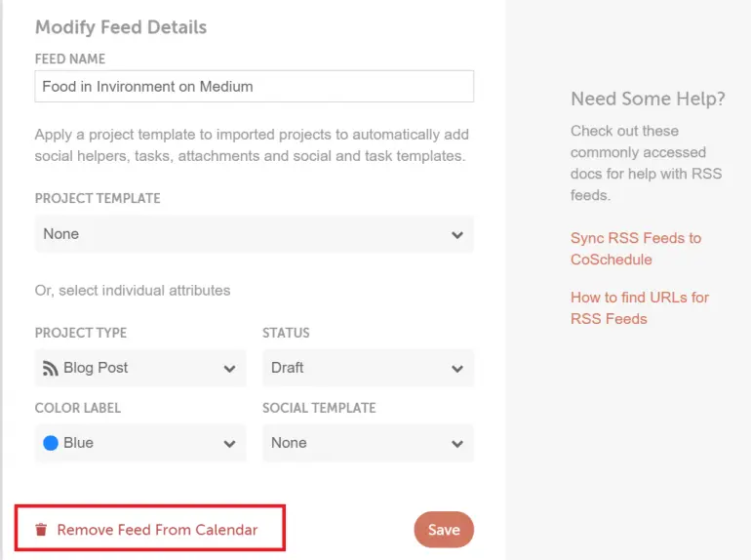Open the Blue color label dropdown
Screen dimensions: 751x560
click(140, 443)
